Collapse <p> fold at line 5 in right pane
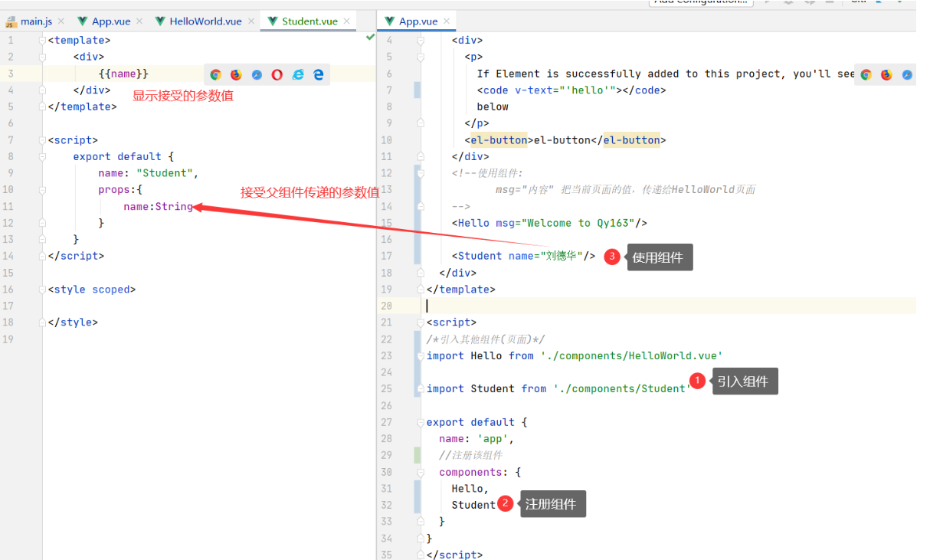Viewport: 930px width, 560px height. pos(421,57)
